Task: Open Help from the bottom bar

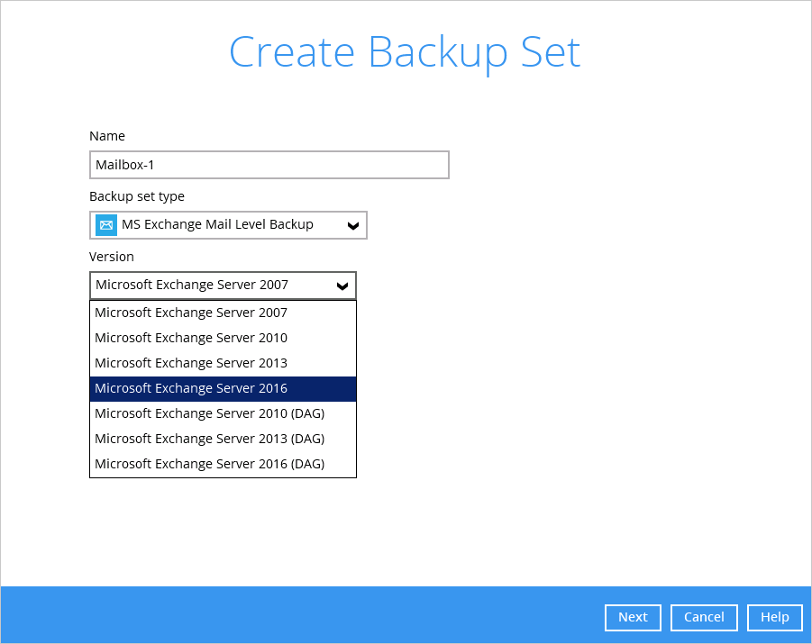Action: coord(775,617)
